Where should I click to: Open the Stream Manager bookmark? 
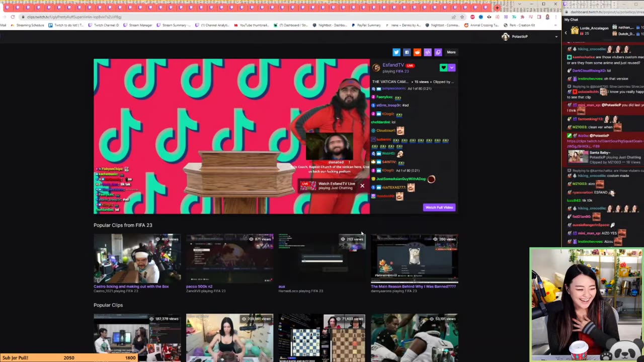[137, 25]
